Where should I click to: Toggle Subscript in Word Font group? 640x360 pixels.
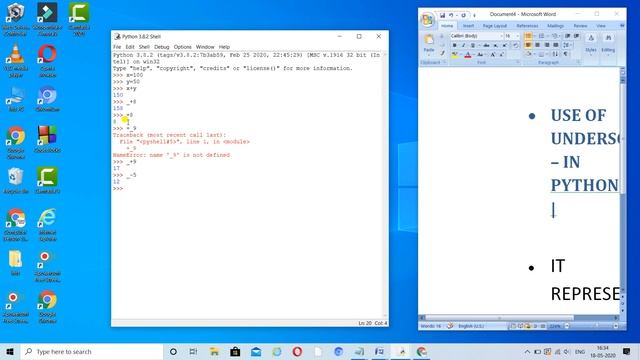pyautogui.click(x=496, y=45)
